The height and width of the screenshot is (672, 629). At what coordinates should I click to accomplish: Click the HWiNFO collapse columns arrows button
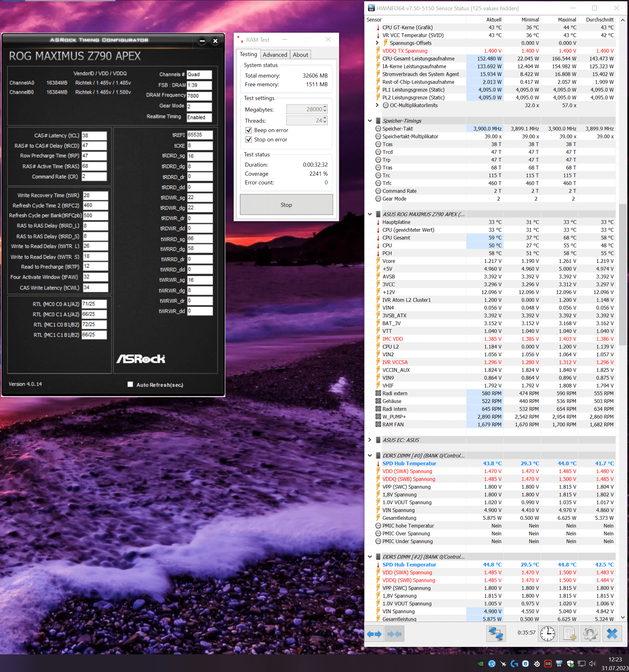coord(394,634)
